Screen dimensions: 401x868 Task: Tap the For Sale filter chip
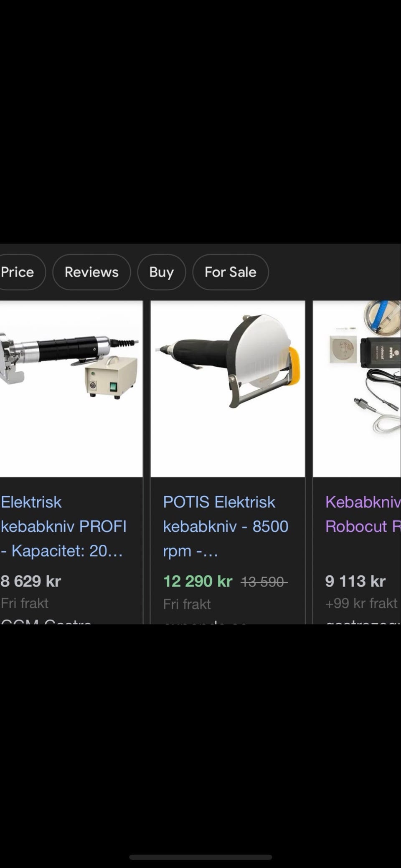click(x=230, y=272)
